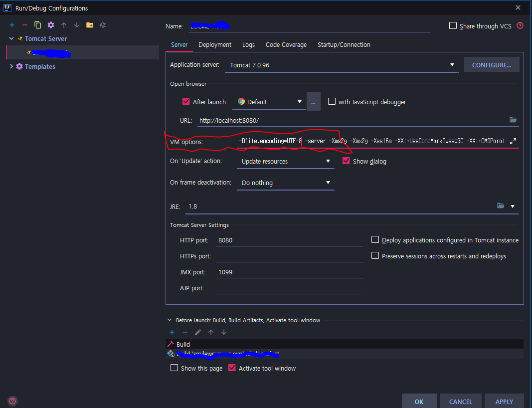Viewport: 532px width, 408px height.
Task: Close the Run/Debug Configurations dialog
Action: [x=518, y=7]
